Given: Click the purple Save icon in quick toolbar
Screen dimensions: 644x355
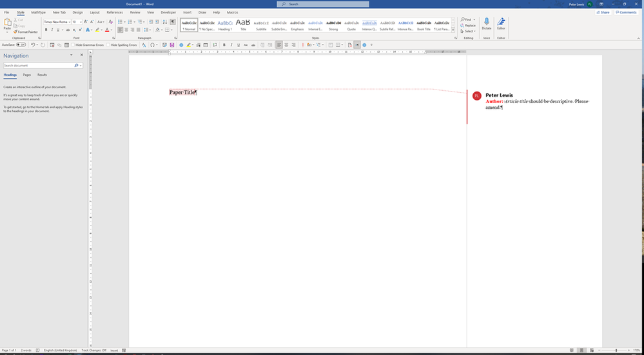Looking at the screenshot, I should pos(171,44).
